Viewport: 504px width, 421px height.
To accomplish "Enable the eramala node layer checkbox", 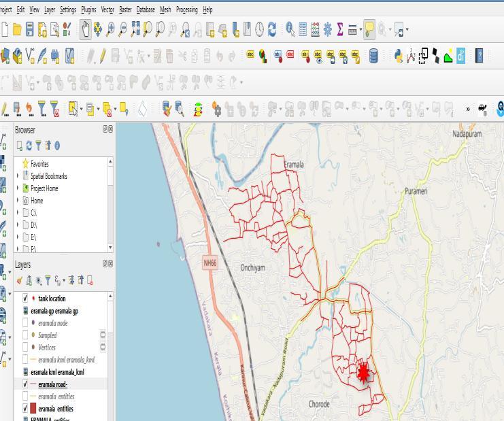I will pyautogui.click(x=26, y=323).
